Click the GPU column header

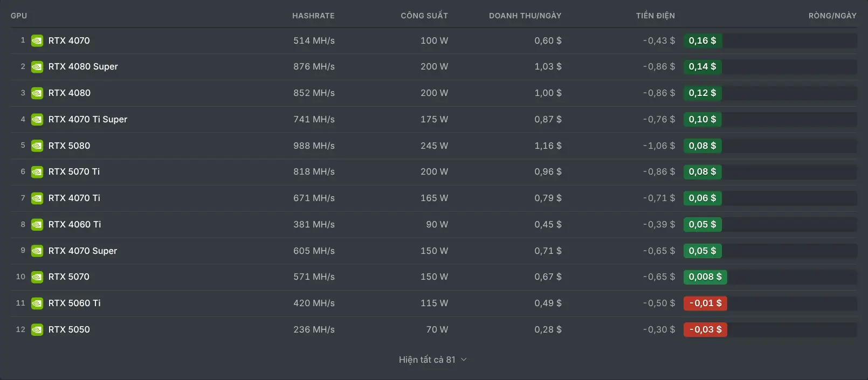tap(19, 16)
